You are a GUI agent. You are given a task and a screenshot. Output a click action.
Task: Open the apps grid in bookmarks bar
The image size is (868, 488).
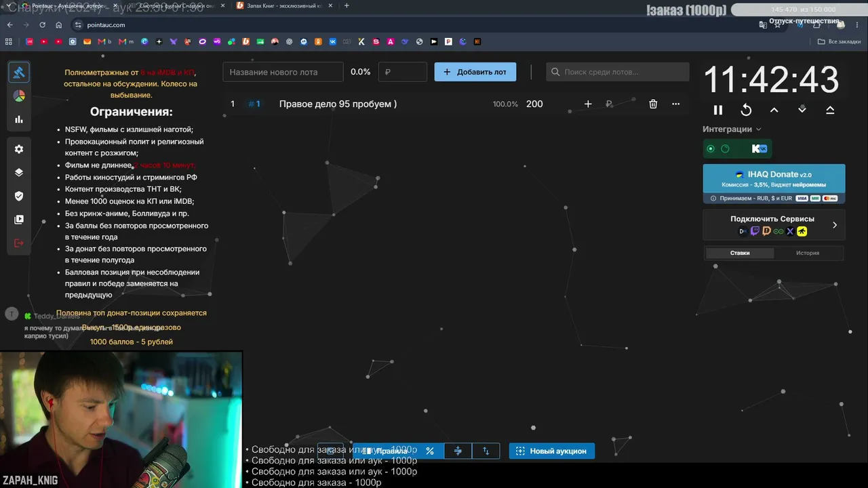9,41
